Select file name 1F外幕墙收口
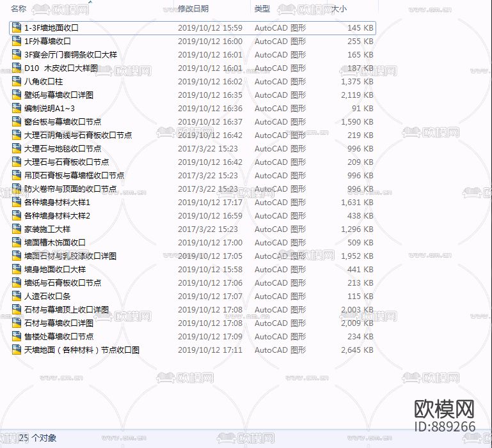The height and width of the screenshot is (448, 492). pos(47,42)
